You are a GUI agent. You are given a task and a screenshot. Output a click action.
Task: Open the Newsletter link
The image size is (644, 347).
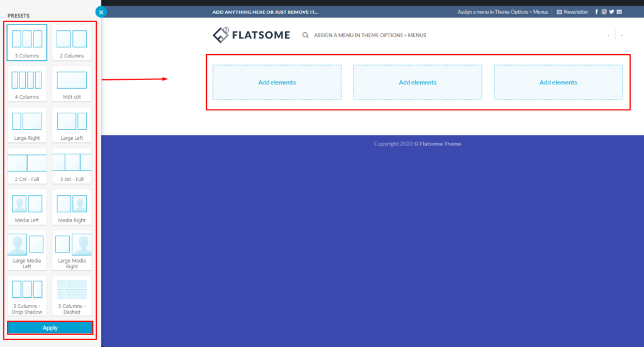(x=572, y=11)
